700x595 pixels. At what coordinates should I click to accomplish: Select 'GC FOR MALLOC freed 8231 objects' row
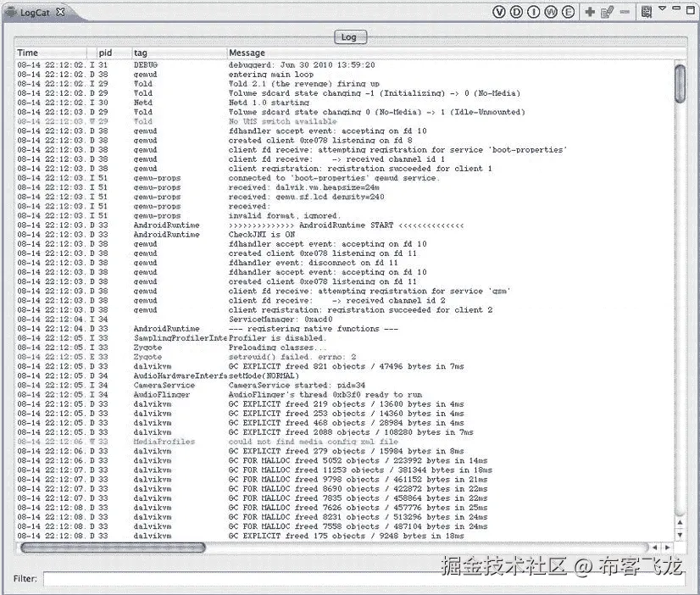point(344,517)
